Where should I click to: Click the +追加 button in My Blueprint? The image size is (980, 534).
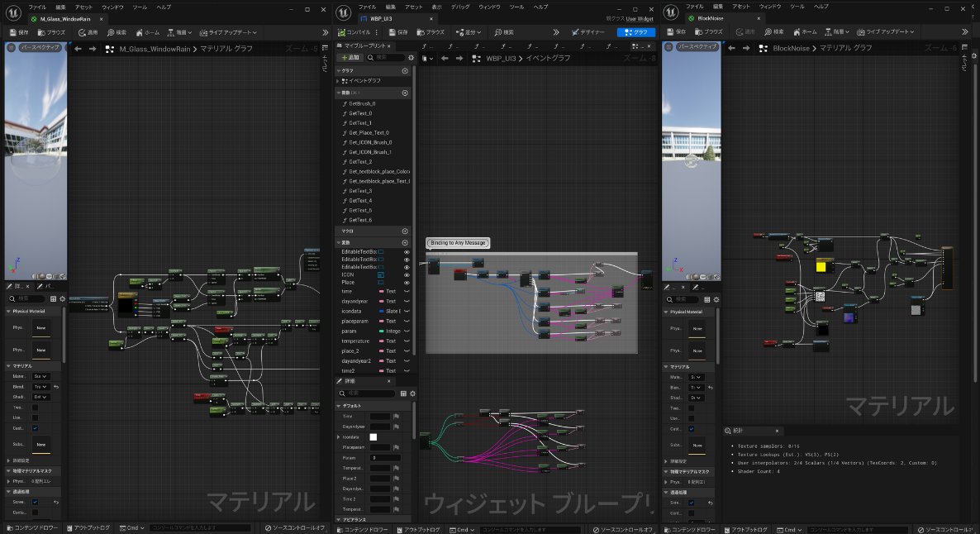[350, 58]
